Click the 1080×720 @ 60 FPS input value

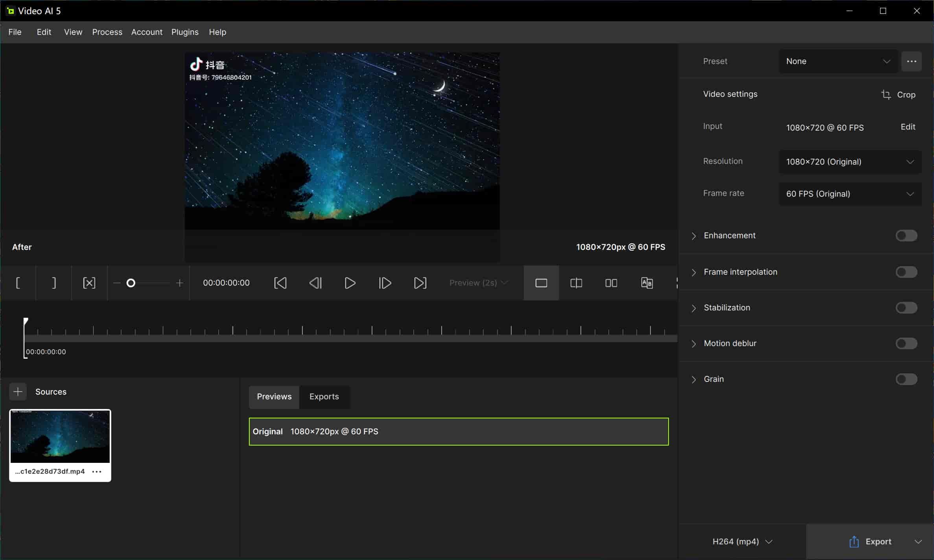pyautogui.click(x=825, y=127)
